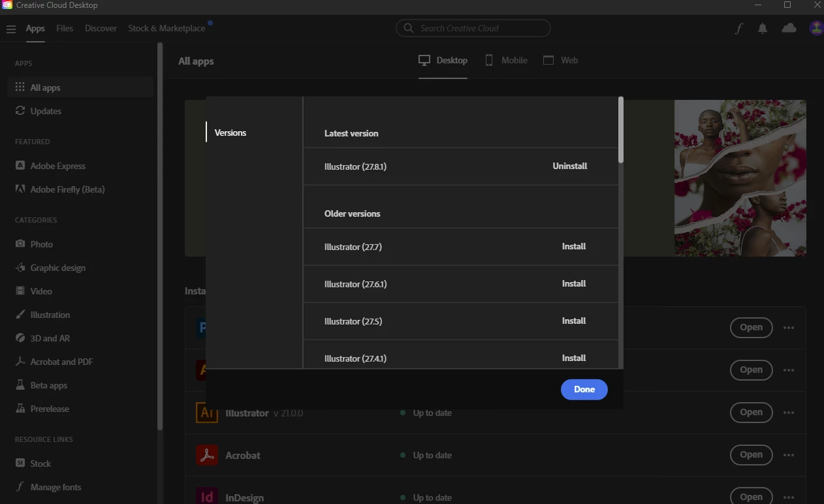
Task: Click the InDesign Id app icon
Action: 207,496
